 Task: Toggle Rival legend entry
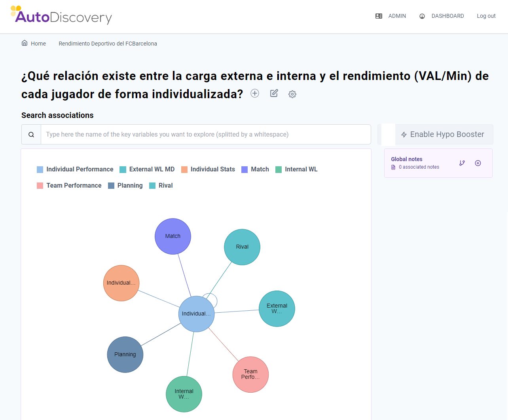161,186
